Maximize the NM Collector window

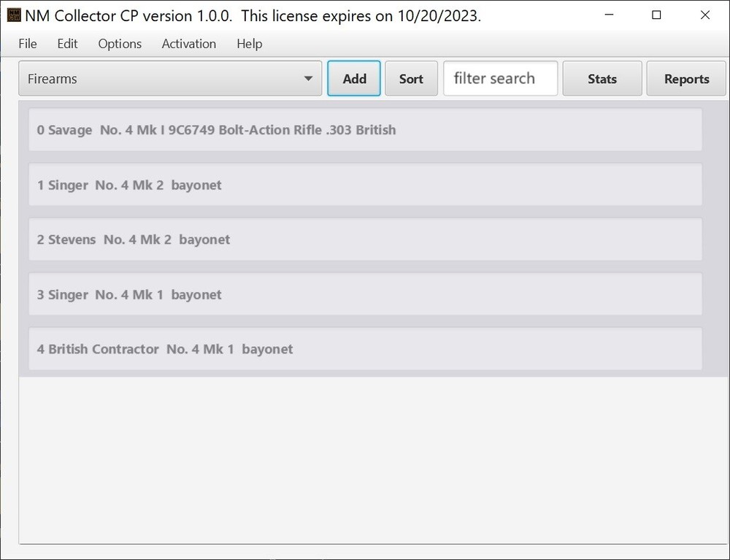(656, 15)
